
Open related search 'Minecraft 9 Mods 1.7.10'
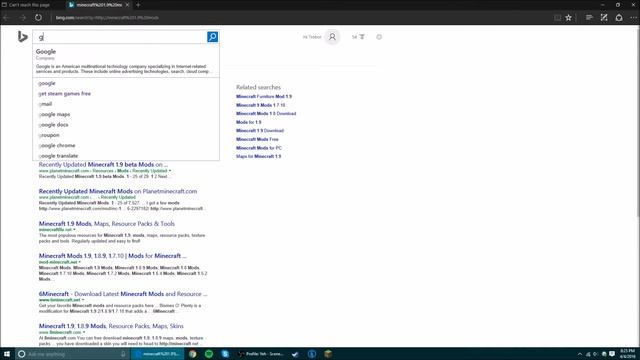tap(260, 105)
